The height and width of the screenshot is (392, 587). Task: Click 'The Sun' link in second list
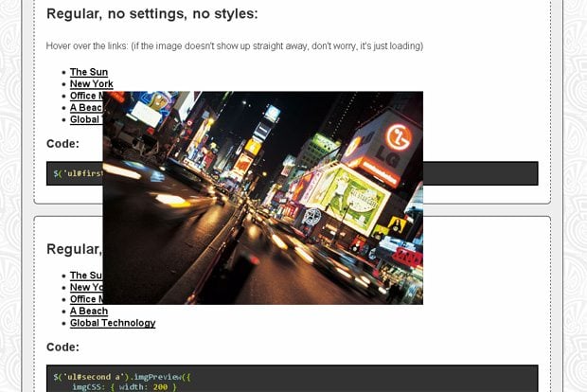[85, 276]
